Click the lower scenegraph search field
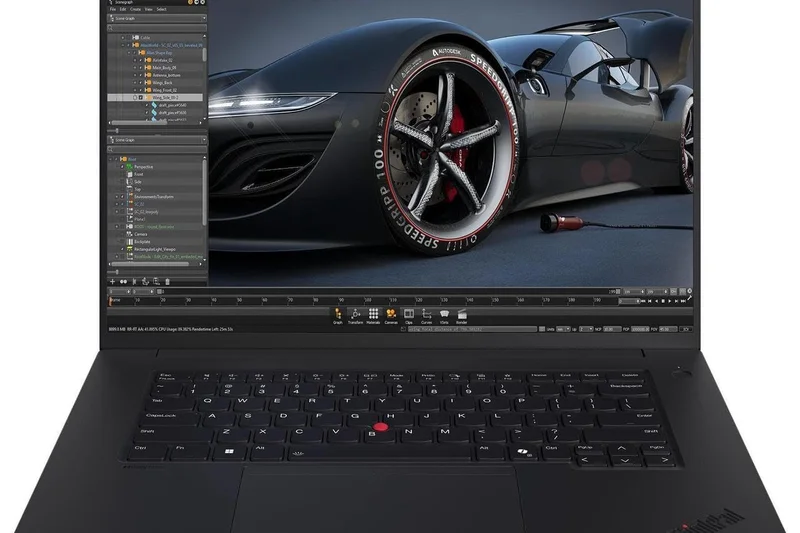The width and height of the screenshot is (800, 533). pos(157,149)
